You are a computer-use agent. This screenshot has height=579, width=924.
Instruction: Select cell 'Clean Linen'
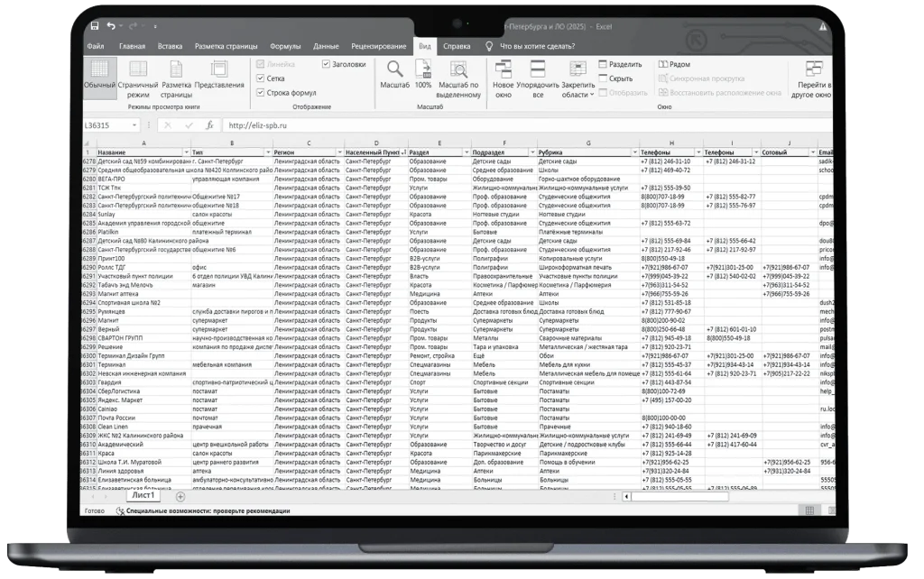(143, 427)
